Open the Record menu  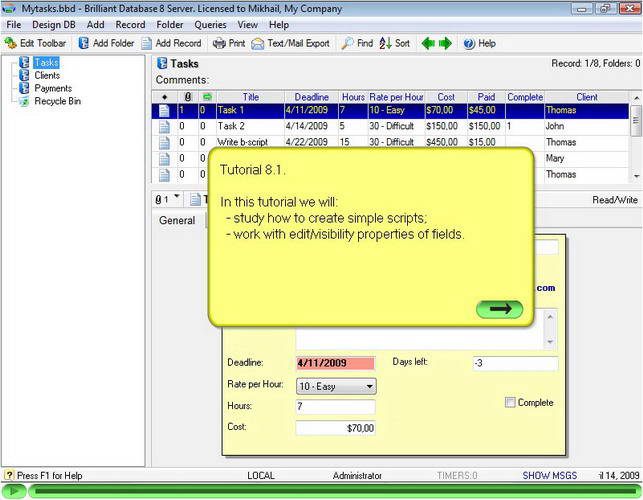click(x=130, y=25)
